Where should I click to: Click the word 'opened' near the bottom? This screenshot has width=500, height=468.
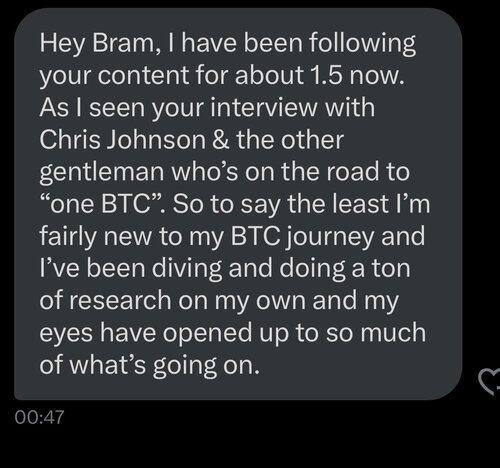tap(207, 334)
